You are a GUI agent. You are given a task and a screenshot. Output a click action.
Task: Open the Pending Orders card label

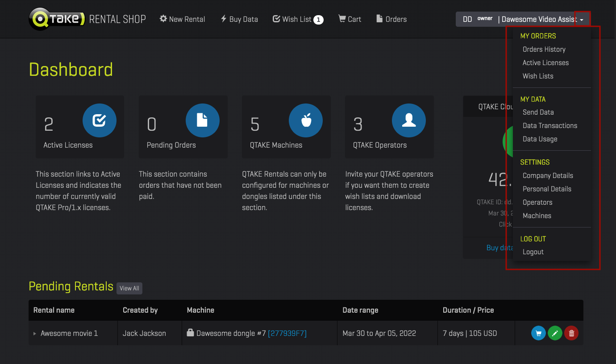171,145
